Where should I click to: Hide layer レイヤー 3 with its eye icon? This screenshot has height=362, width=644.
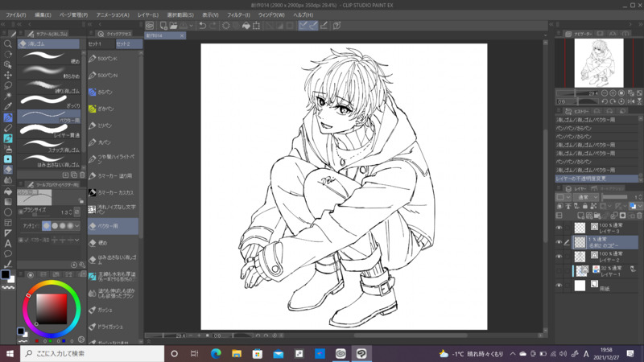coord(559,228)
